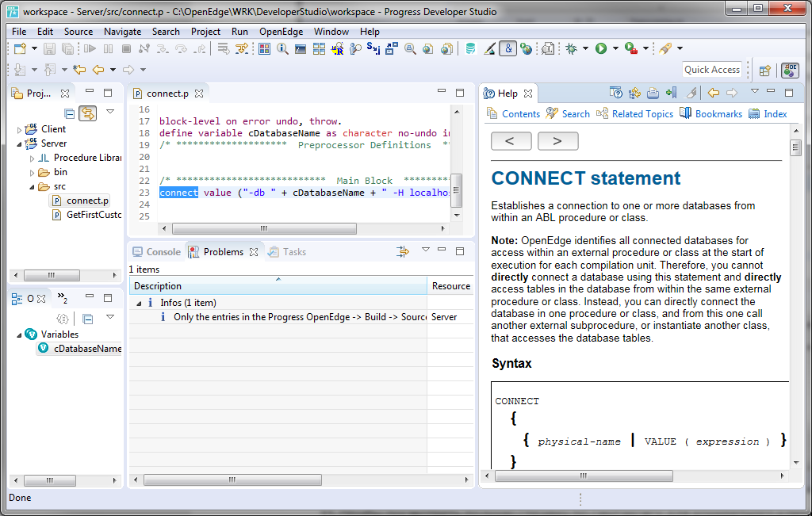Open the Project menu
Screen dimensions: 812x516
pos(205,32)
